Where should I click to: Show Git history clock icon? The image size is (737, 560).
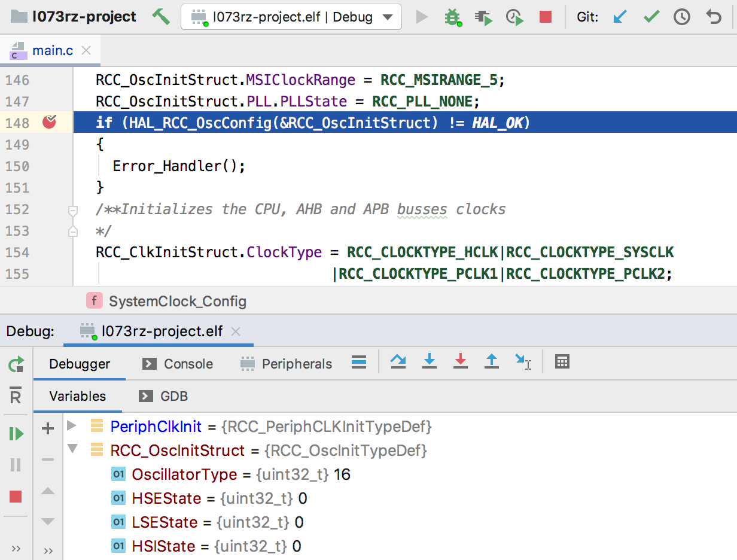(682, 17)
